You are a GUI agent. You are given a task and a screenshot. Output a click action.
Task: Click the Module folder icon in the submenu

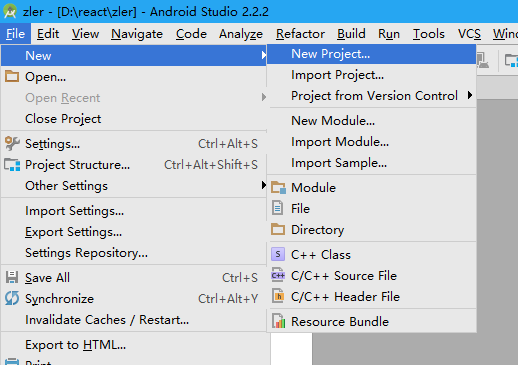[278, 187]
